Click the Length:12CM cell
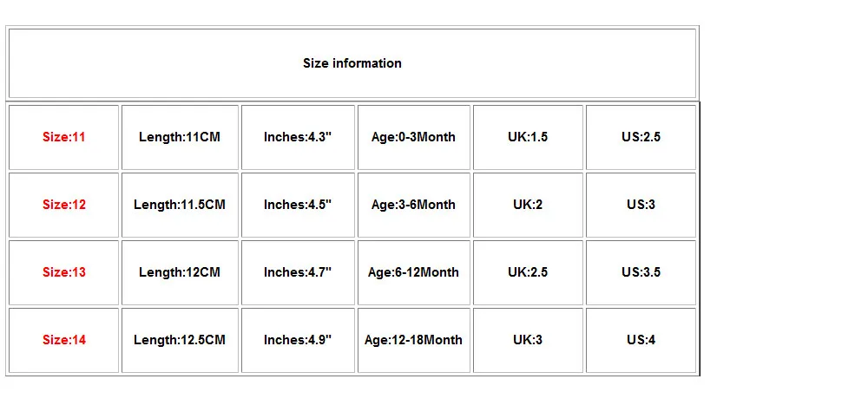The image size is (868, 405). (180, 272)
